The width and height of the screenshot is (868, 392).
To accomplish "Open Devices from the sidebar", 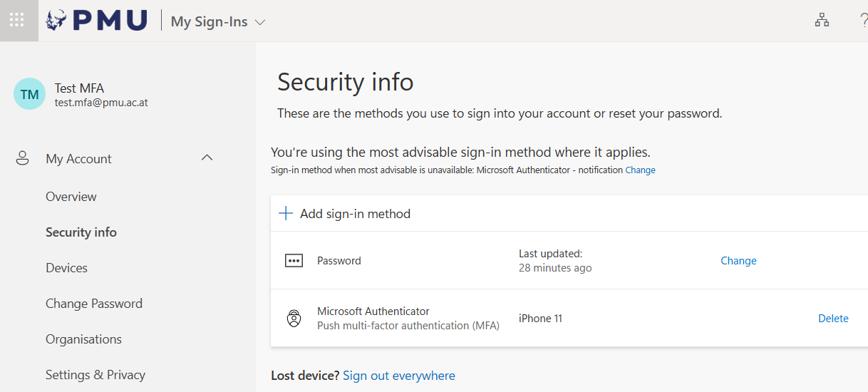I will pyautogui.click(x=66, y=268).
